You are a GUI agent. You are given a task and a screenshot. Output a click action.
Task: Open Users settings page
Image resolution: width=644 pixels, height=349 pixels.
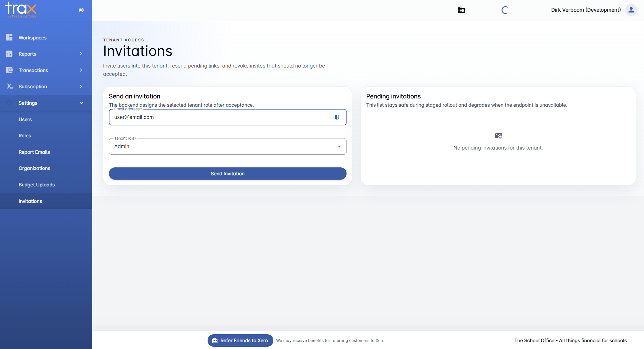(46, 119)
